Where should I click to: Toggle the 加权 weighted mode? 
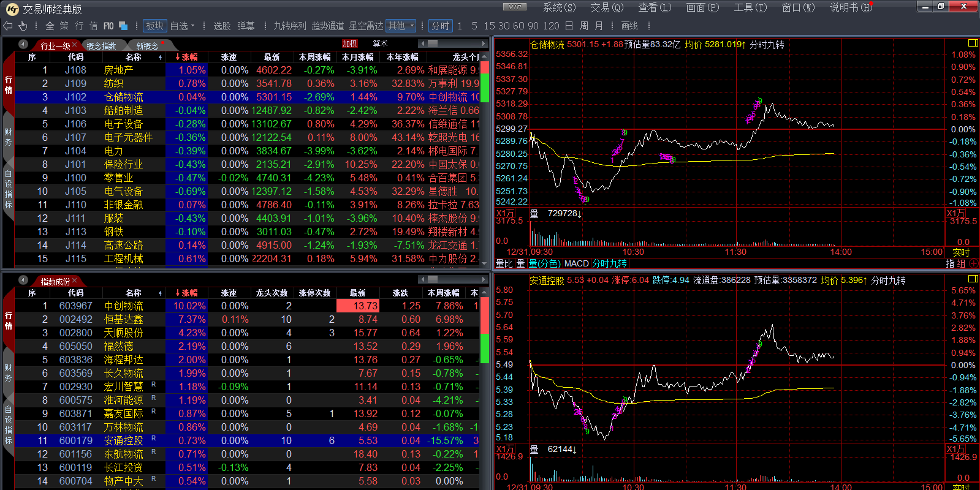tap(349, 44)
